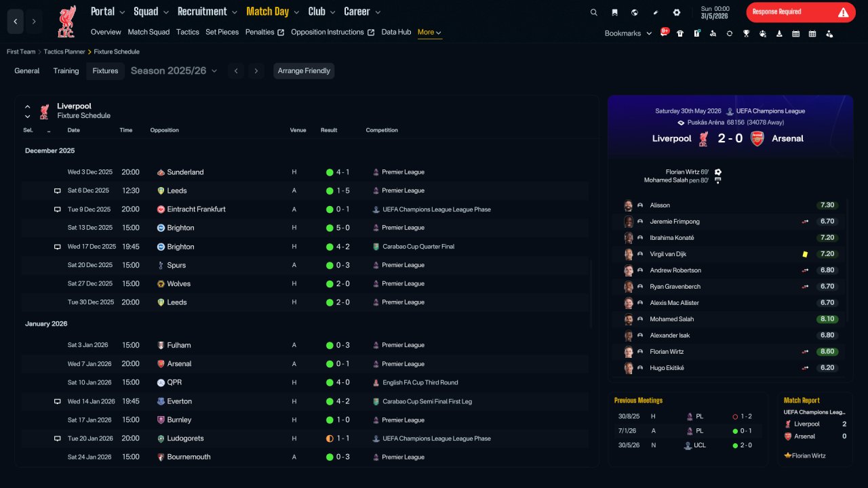868x488 pixels.
Task: Click Alisson in the lineup list
Action: [660, 205]
